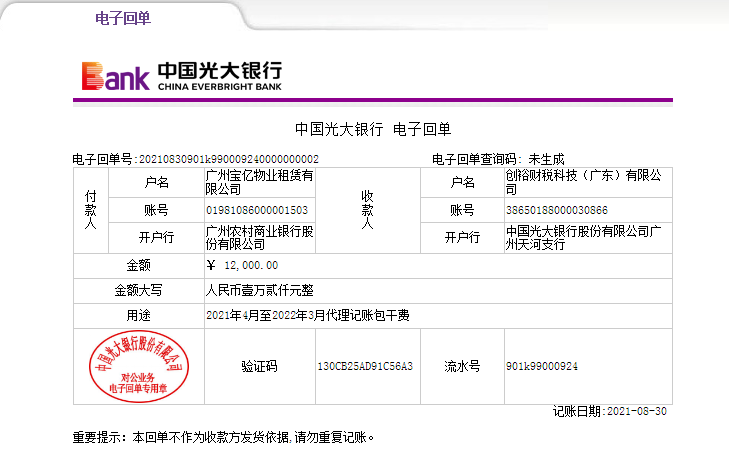Click the 电子回单查询码 未生成 text
Viewport: 729px width, 465px height.
(498, 159)
